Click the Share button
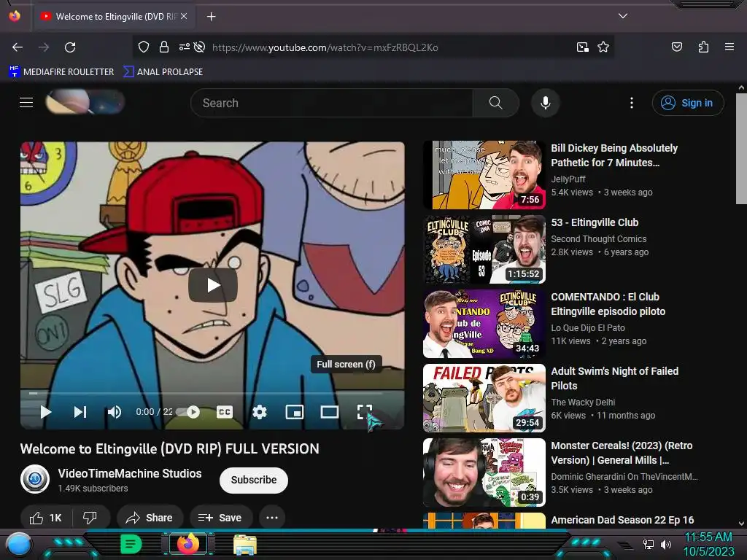Viewport: 747px width, 560px height. point(149,518)
